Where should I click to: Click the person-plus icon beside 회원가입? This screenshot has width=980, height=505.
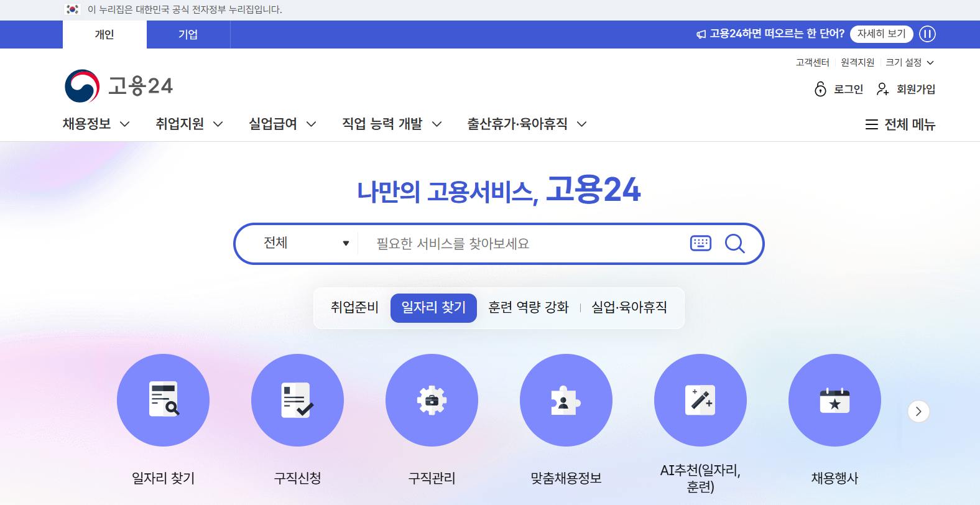pyautogui.click(x=882, y=89)
